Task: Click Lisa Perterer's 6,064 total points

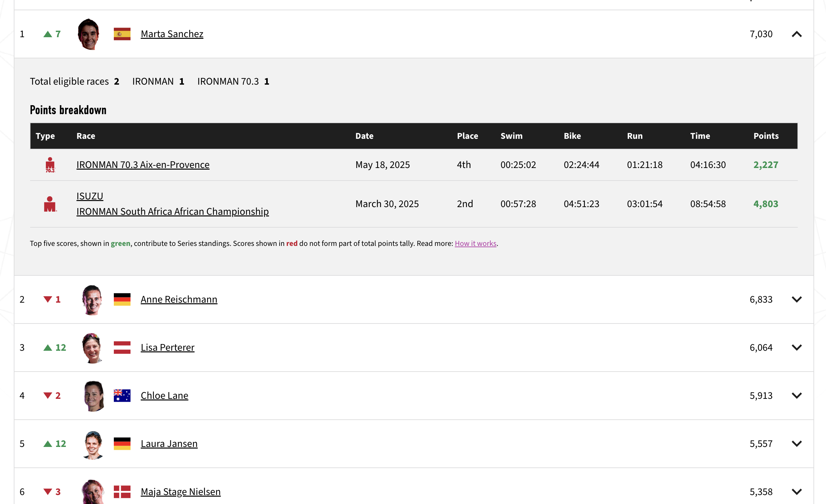Action: pyautogui.click(x=761, y=348)
